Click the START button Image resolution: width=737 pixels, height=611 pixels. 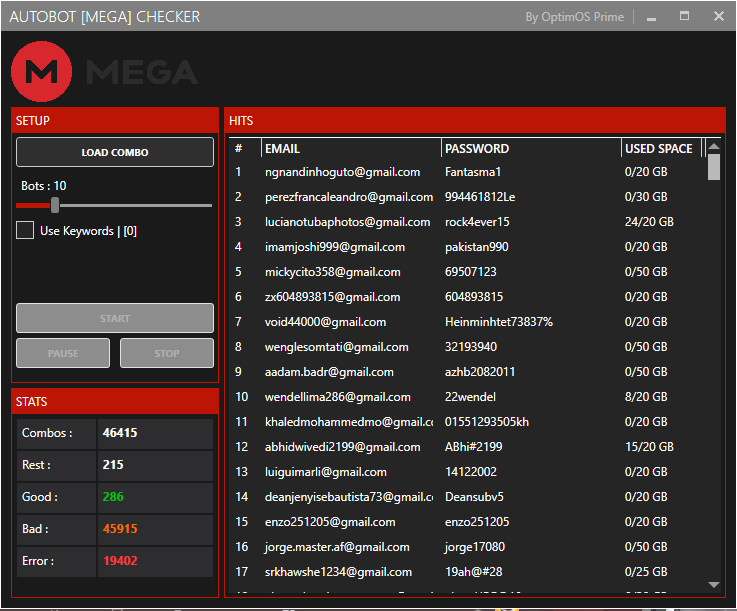115,318
